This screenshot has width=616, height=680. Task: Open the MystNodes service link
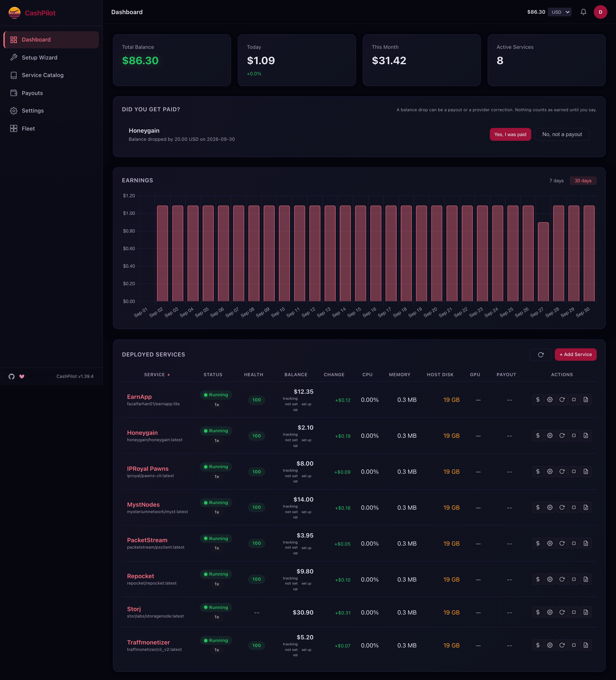(143, 505)
